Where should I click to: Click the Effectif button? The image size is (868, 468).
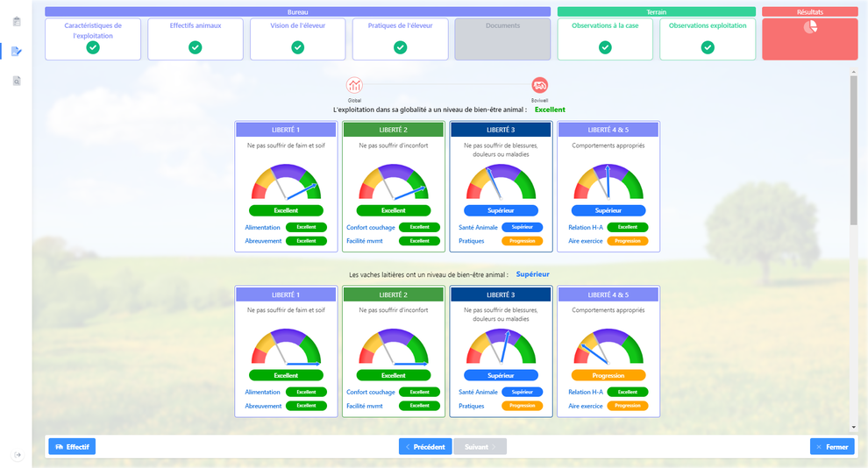(72, 447)
